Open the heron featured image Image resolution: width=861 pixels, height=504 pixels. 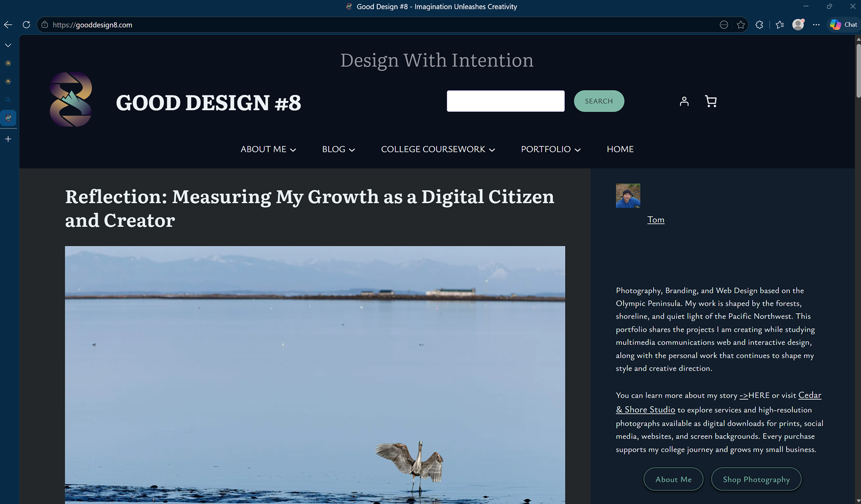[x=315, y=375]
